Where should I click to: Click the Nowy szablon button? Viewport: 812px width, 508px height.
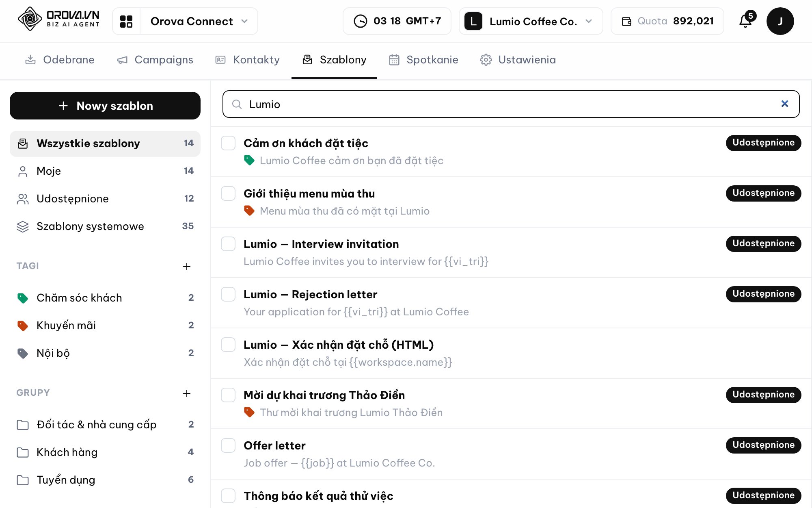(x=105, y=106)
